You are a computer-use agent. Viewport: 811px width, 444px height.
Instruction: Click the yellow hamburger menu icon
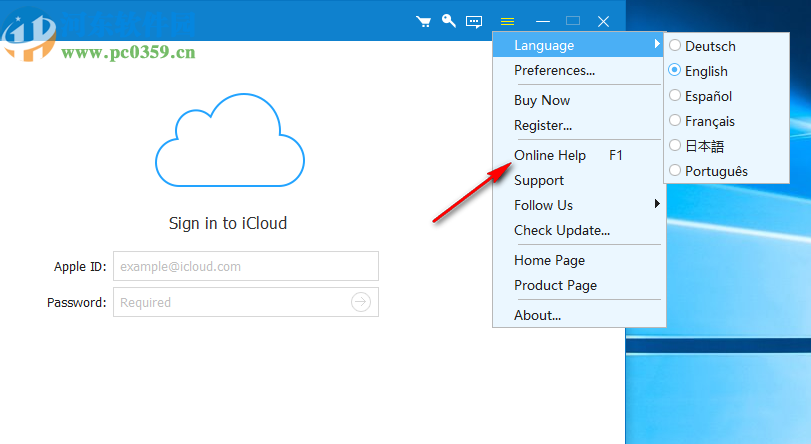click(x=508, y=21)
